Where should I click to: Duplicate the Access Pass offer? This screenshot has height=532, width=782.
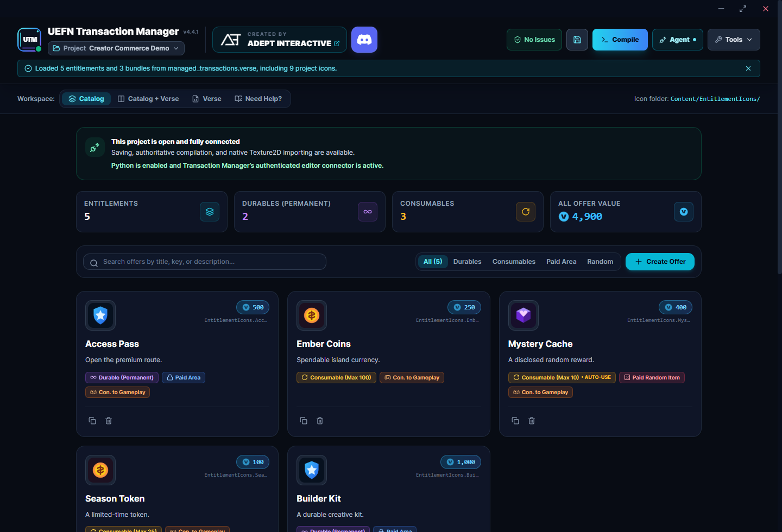(x=92, y=421)
